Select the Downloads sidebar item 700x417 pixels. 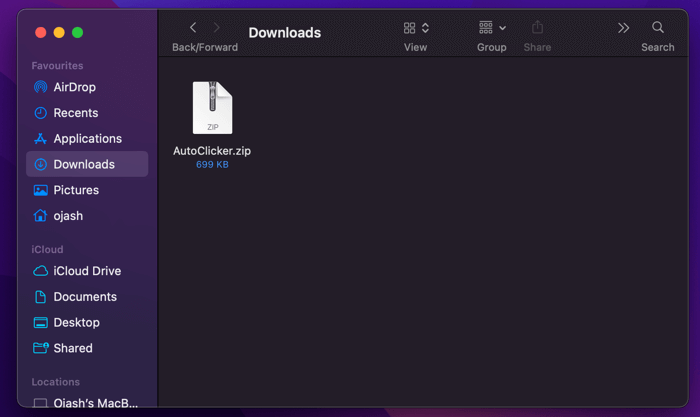(87, 164)
